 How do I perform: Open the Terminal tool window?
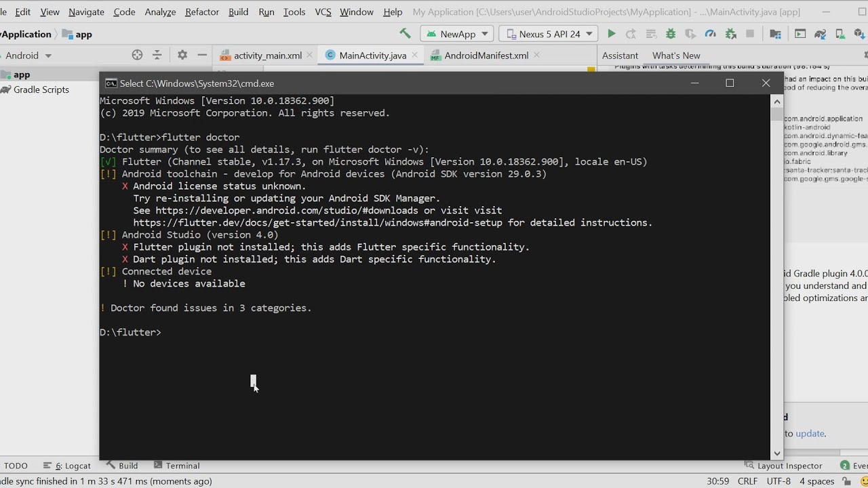click(x=177, y=466)
